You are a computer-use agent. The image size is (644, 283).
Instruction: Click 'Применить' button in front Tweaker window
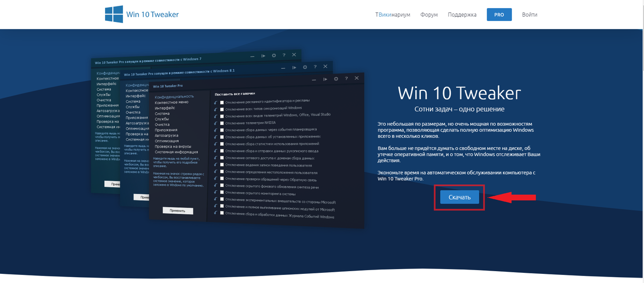click(178, 211)
